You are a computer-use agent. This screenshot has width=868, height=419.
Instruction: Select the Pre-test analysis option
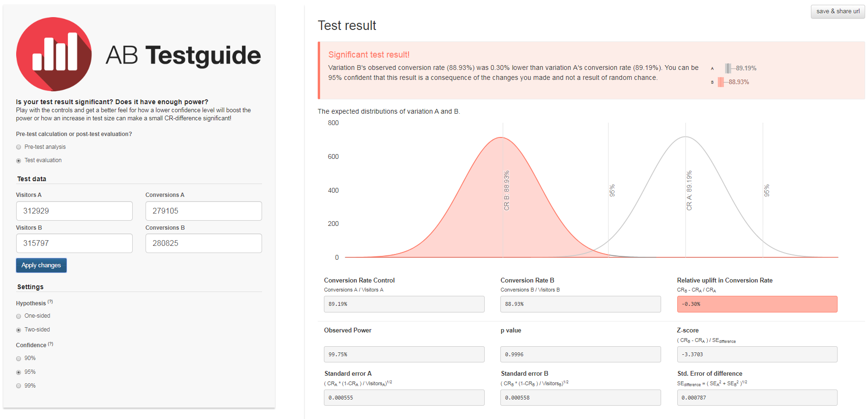coord(19,147)
